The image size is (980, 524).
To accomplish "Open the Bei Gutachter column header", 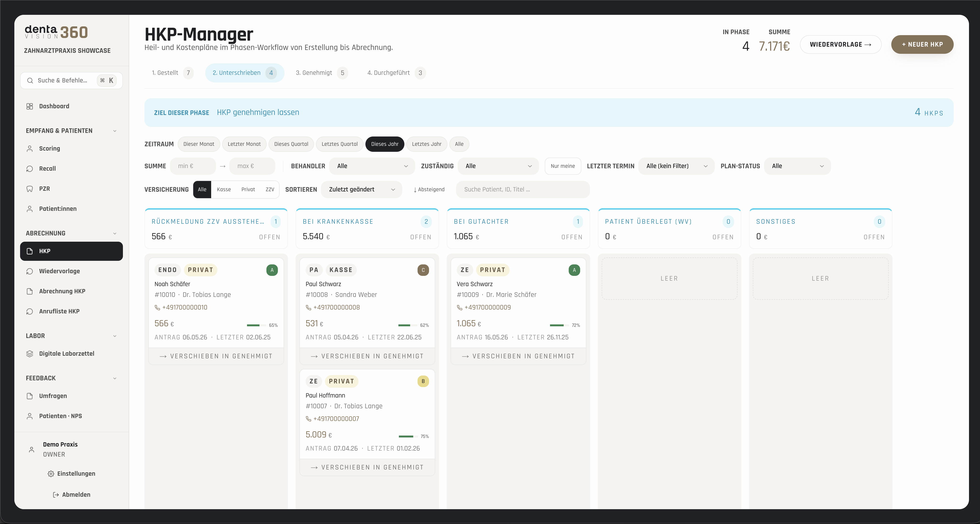I will click(x=518, y=229).
